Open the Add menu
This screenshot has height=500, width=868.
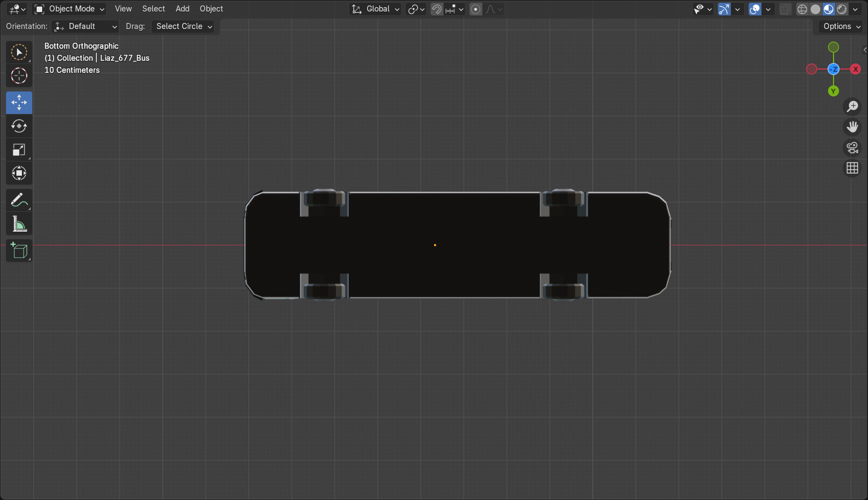click(182, 9)
